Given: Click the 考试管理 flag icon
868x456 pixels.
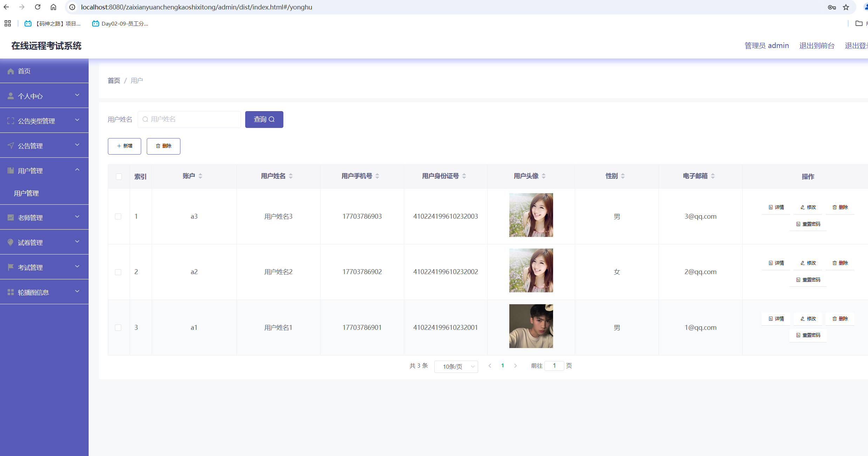Looking at the screenshot, I should point(10,267).
